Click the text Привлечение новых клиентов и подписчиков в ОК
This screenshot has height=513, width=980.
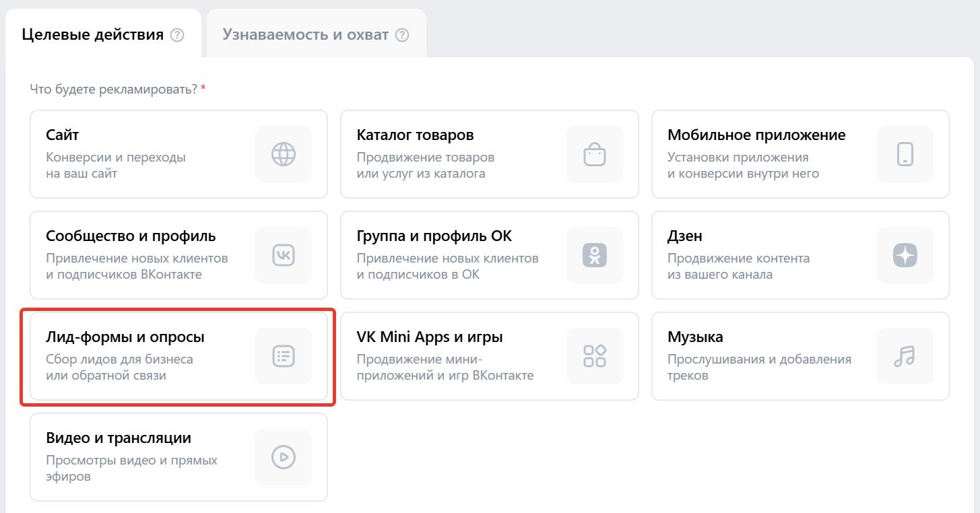click(447, 267)
